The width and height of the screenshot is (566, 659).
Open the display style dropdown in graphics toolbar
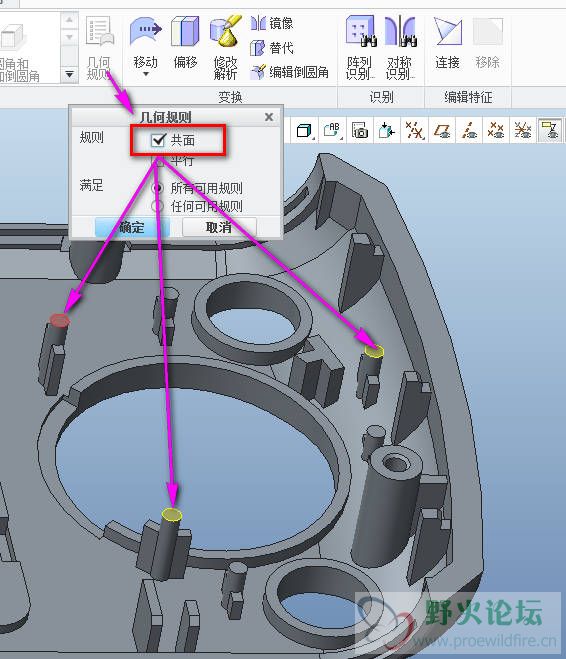pos(305,130)
